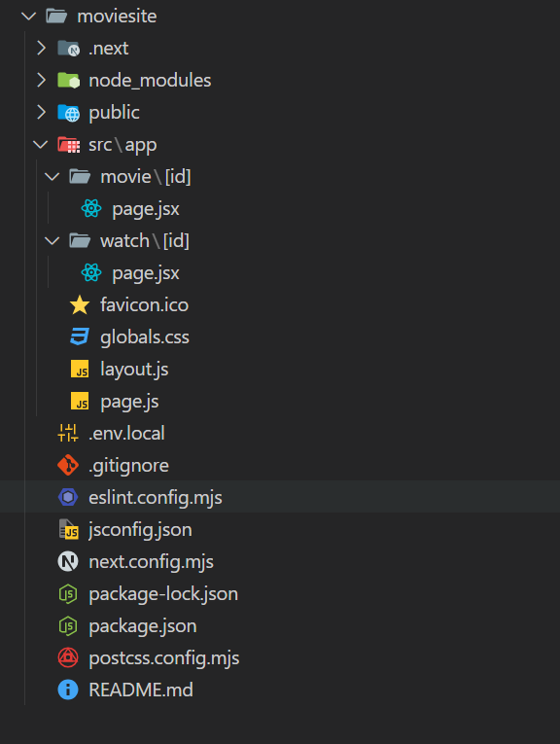Click the Node icon for package.json
Screen dimensions: 560x744
68,626
